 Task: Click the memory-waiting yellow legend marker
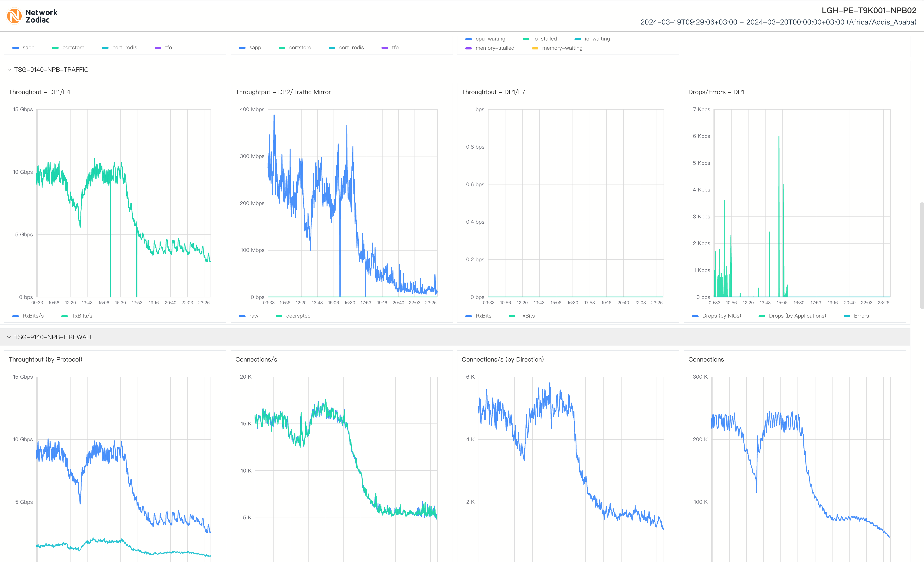[535, 48]
